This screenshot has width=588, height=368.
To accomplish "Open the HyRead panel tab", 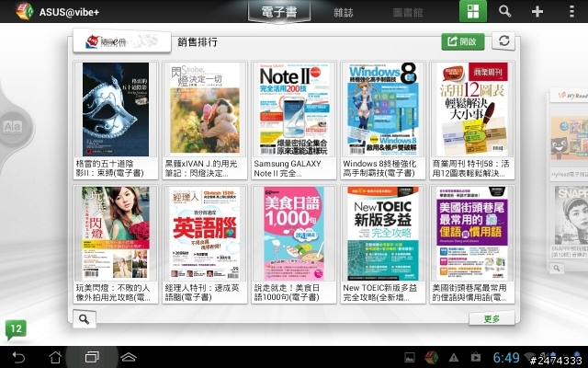I will point(570,95).
